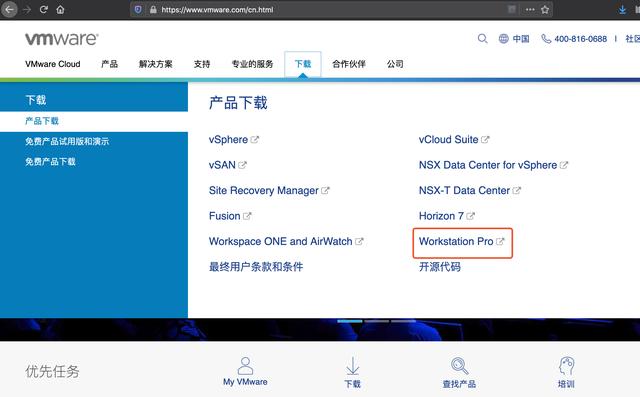Screen dimensions: 640x397
Task: Click the padlock site security icon
Action: point(153,9)
